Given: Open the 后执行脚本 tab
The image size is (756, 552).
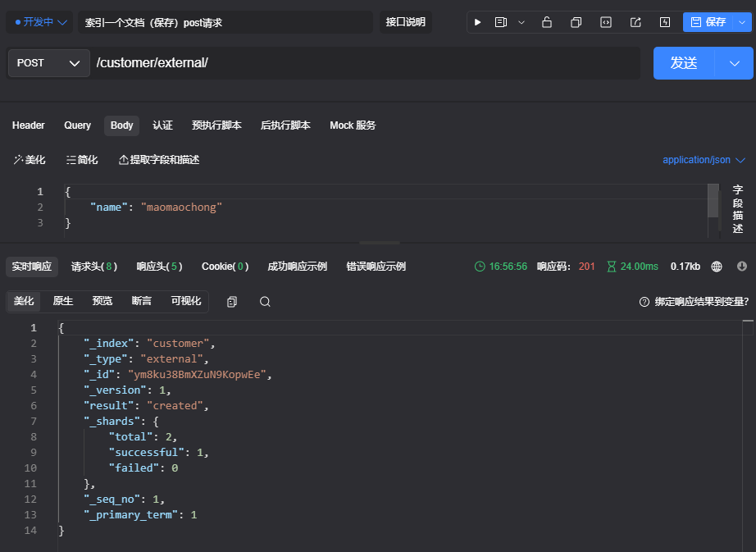Looking at the screenshot, I should pyautogui.click(x=285, y=125).
